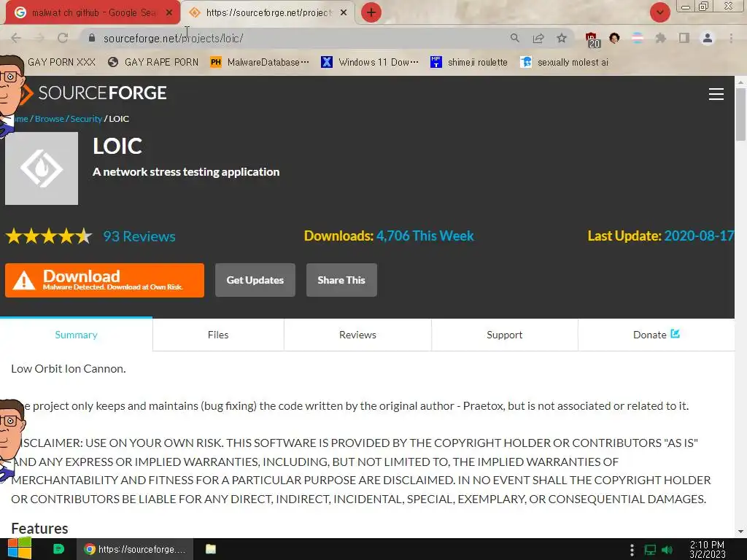Viewport: 747px width, 560px height.
Task: Go back using the browser back arrow
Action: [16, 38]
